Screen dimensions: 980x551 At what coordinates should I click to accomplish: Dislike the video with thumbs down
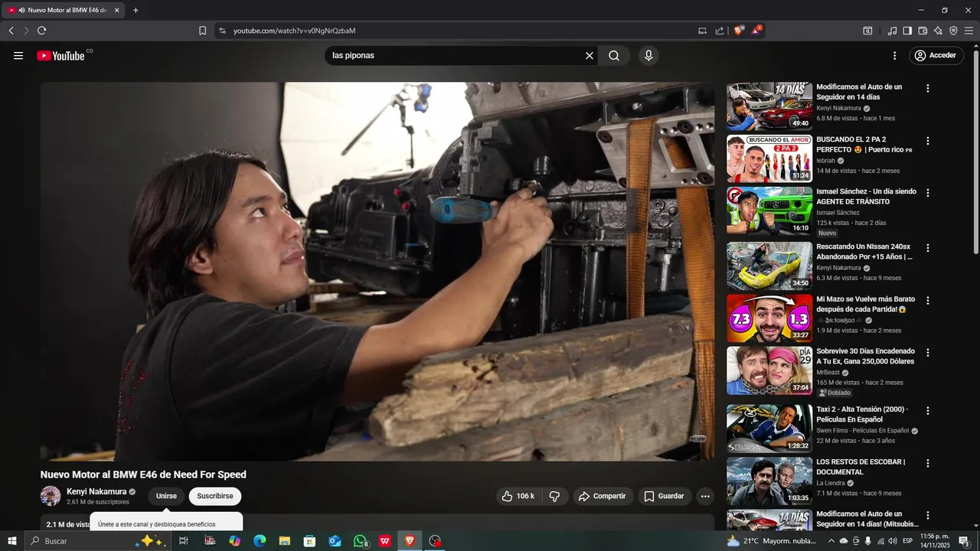[x=554, y=497]
